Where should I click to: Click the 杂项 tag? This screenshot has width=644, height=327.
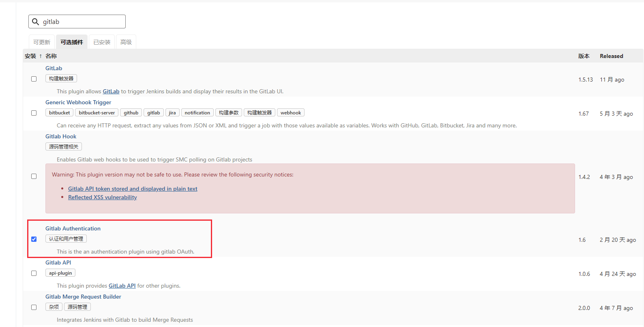click(x=54, y=307)
